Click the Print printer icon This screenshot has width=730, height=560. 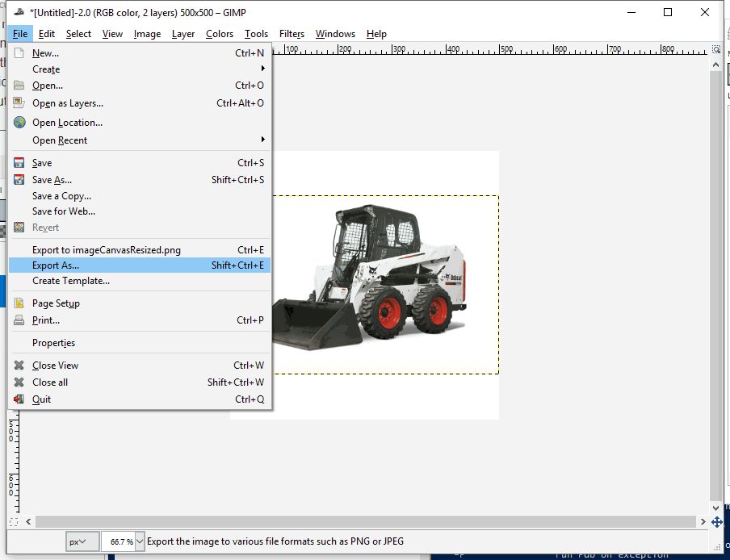[19, 320]
